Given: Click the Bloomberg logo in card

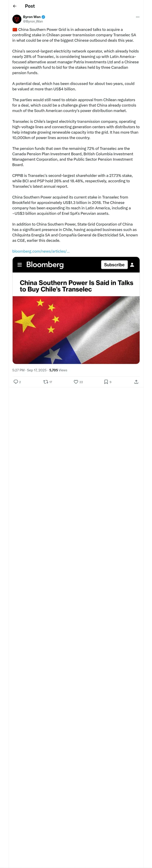Looking at the screenshot, I should tap(45, 265).
